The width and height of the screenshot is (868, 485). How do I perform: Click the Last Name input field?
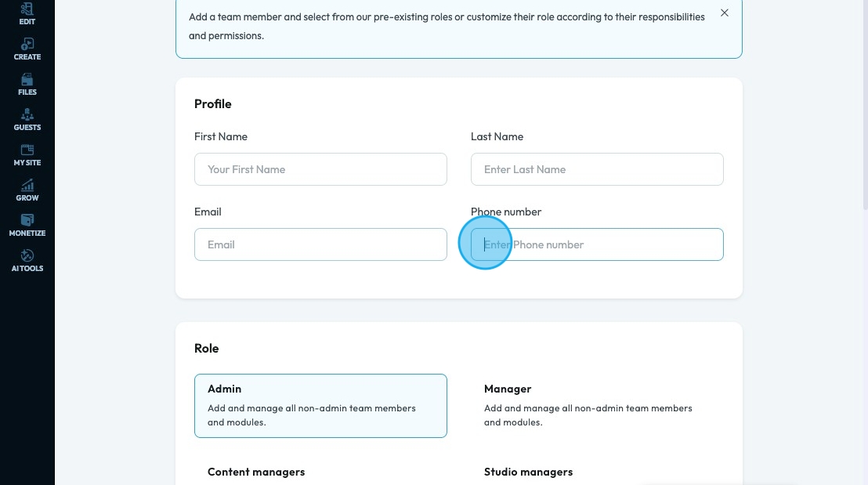[597, 169]
